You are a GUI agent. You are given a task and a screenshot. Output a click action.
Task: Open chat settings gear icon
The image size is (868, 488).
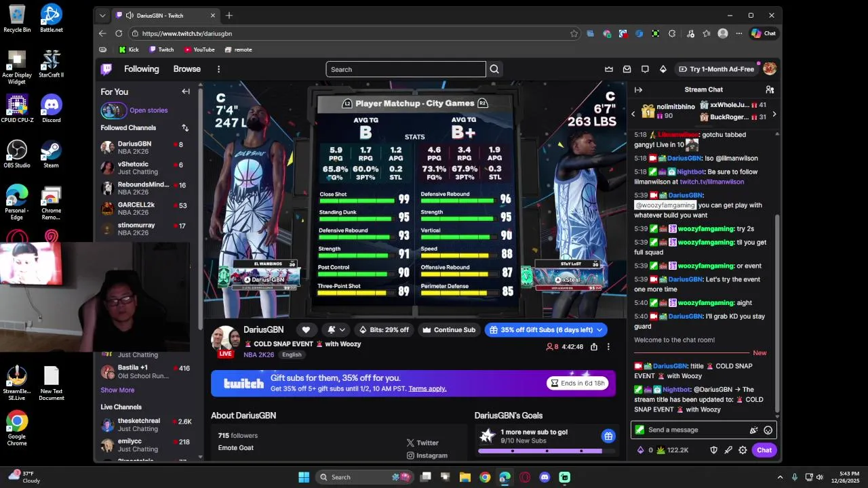[x=743, y=450]
